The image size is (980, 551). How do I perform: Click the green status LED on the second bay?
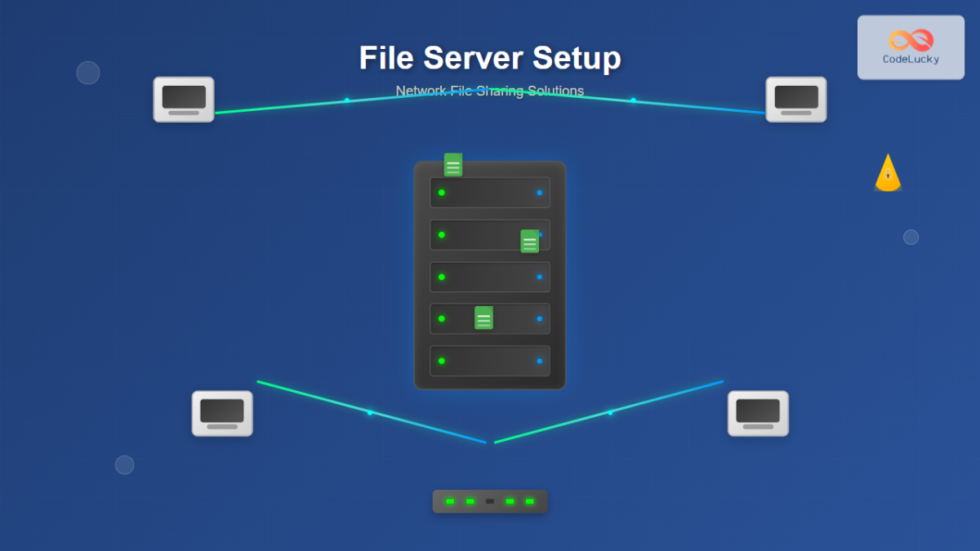pyautogui.click(x=441, y=234)
